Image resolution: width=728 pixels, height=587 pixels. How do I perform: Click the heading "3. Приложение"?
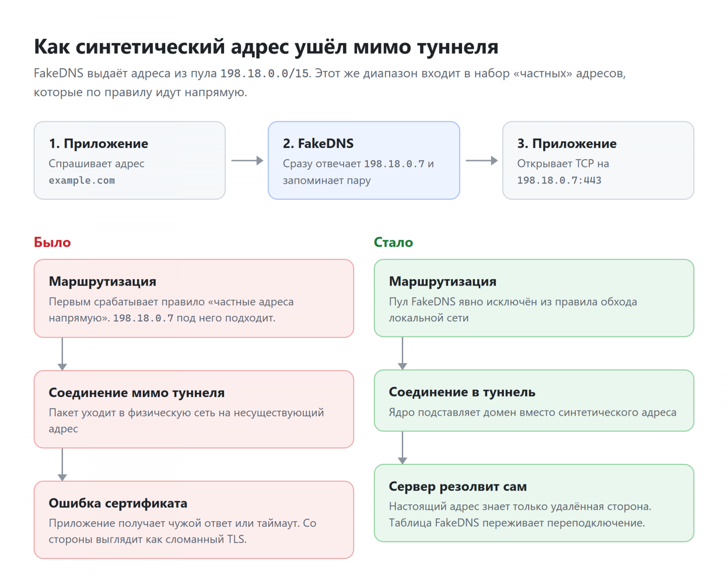567,144
